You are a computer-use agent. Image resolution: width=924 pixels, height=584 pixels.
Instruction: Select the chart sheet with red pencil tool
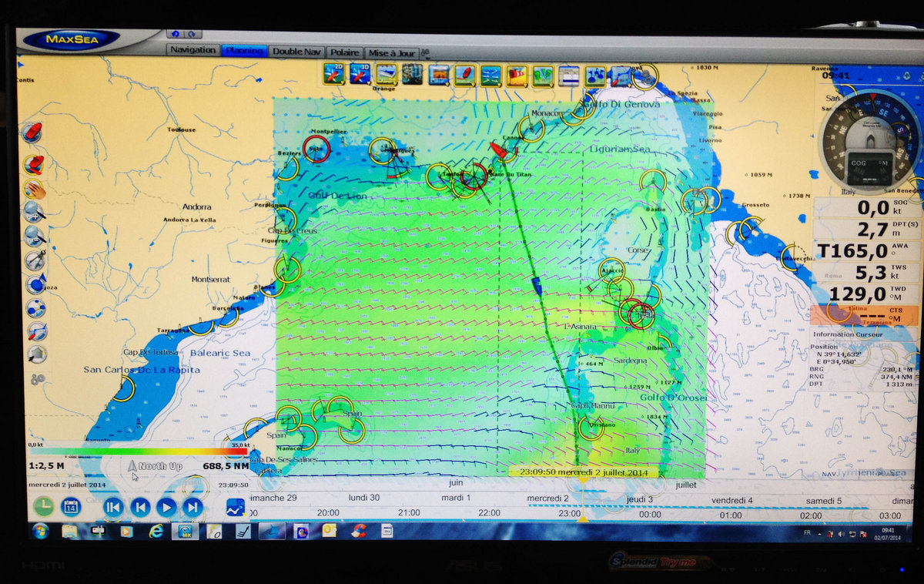point(36,331)
